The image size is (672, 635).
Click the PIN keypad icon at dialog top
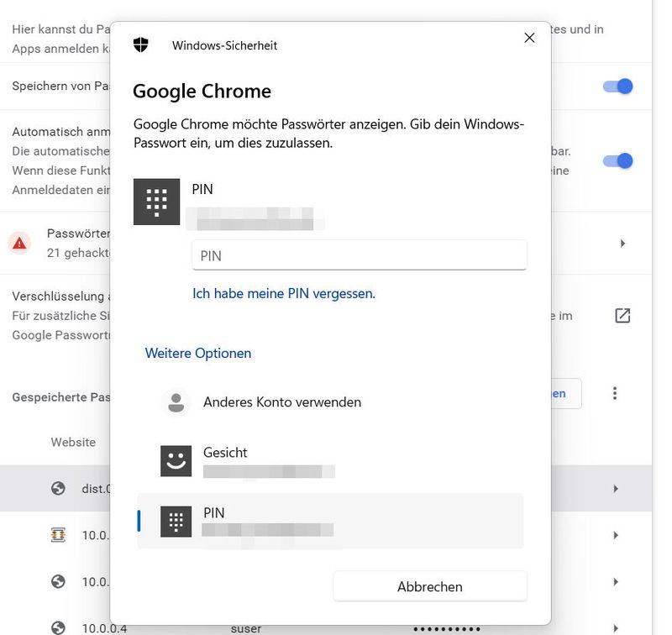click(156, 202)
